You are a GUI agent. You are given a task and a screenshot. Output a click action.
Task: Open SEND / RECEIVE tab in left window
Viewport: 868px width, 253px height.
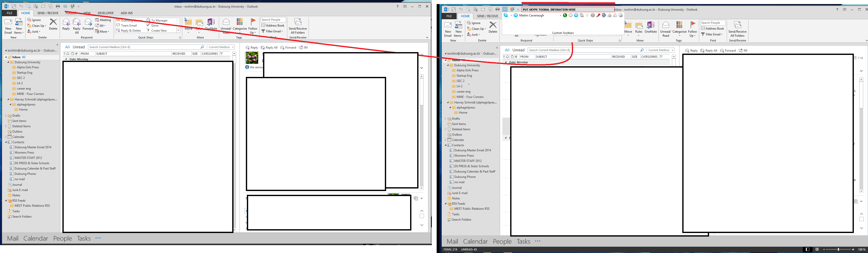48,13
